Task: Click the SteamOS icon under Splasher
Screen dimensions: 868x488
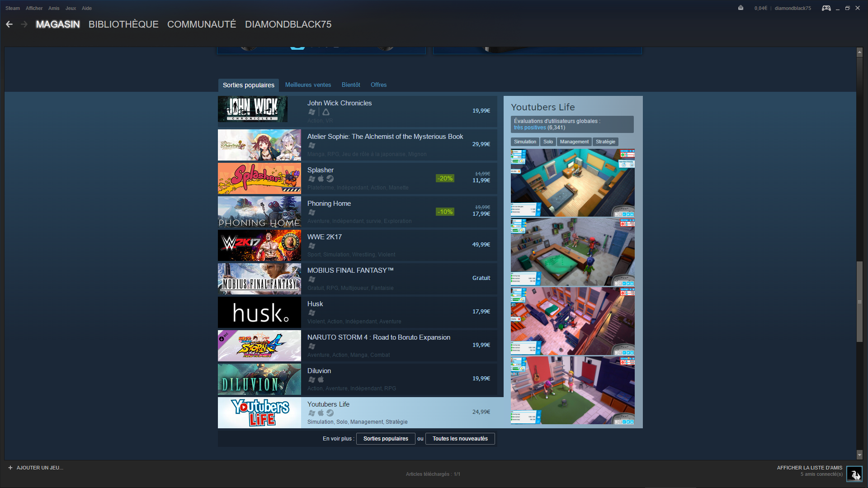Action: (330, 179)
